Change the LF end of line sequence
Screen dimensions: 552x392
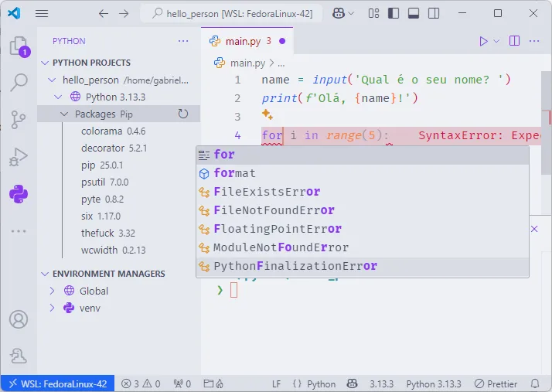point(277,383)
